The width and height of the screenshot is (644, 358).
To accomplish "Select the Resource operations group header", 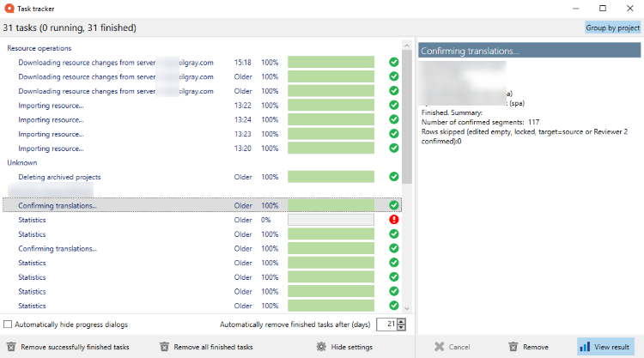I will click(39, 48).
